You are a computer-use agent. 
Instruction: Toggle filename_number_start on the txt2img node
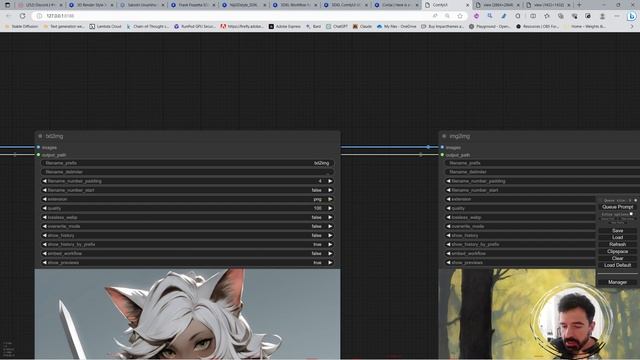[187, 190]
